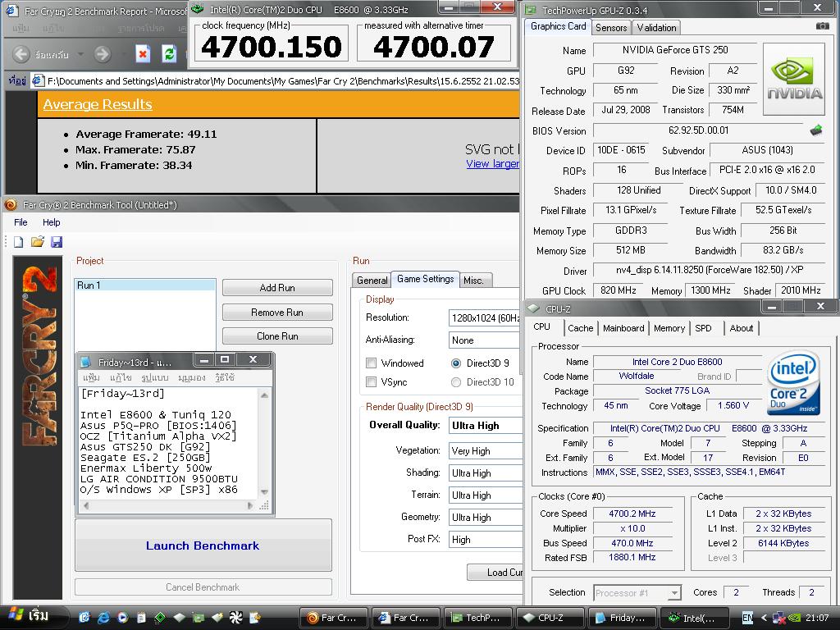This screenshot has height=630, width=840.
Task: Open the Sensors tab in GPU-Z
Action: [611, 28]
